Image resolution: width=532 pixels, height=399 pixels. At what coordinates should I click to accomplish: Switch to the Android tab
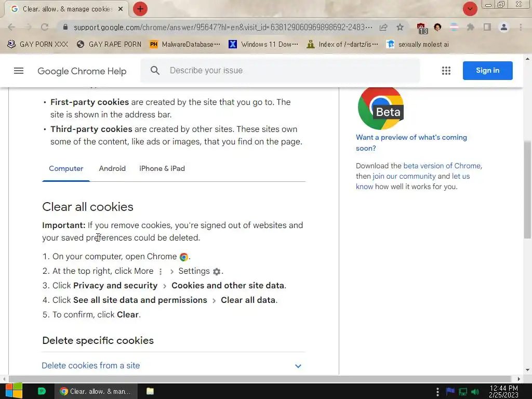pos(112,169)
